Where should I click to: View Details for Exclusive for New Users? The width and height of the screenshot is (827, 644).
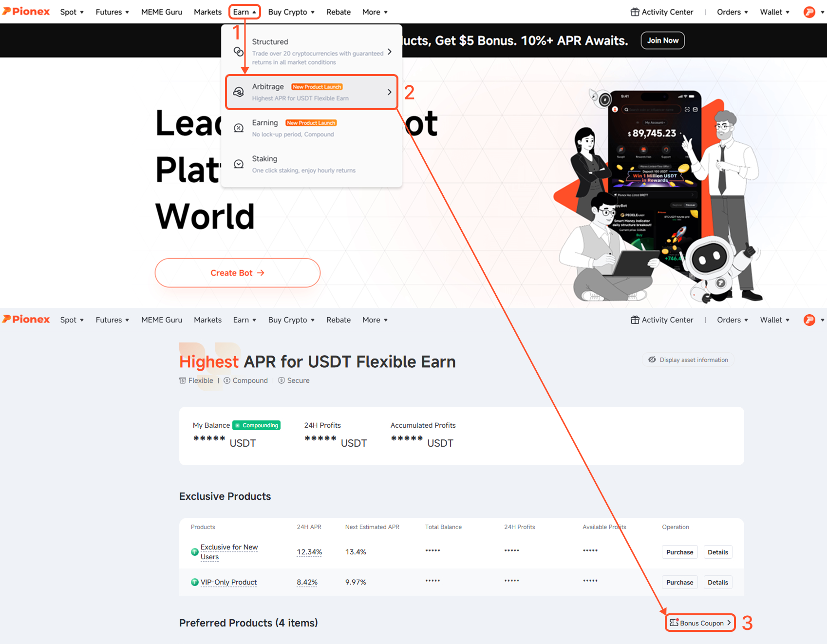coord(718,552)
